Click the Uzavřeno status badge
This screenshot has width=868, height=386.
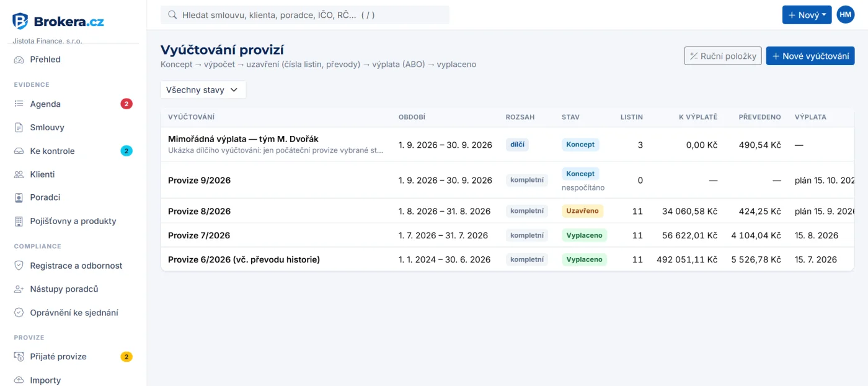coord(583,211)
